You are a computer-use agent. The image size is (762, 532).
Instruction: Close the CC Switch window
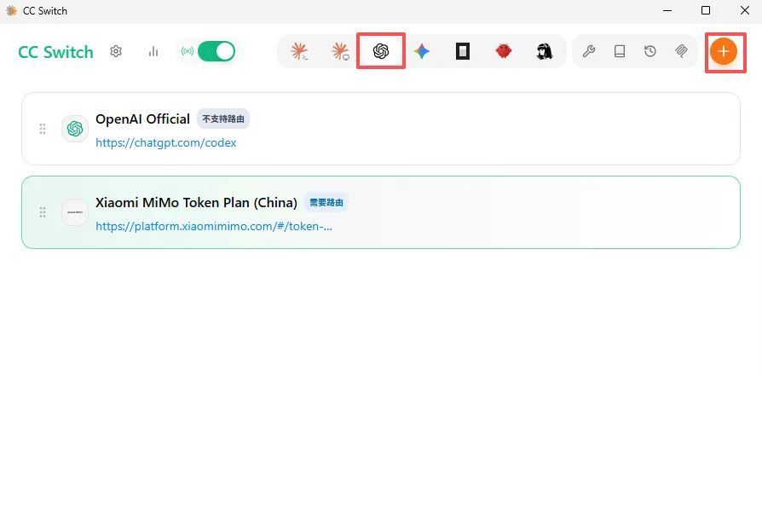[744, 11]
